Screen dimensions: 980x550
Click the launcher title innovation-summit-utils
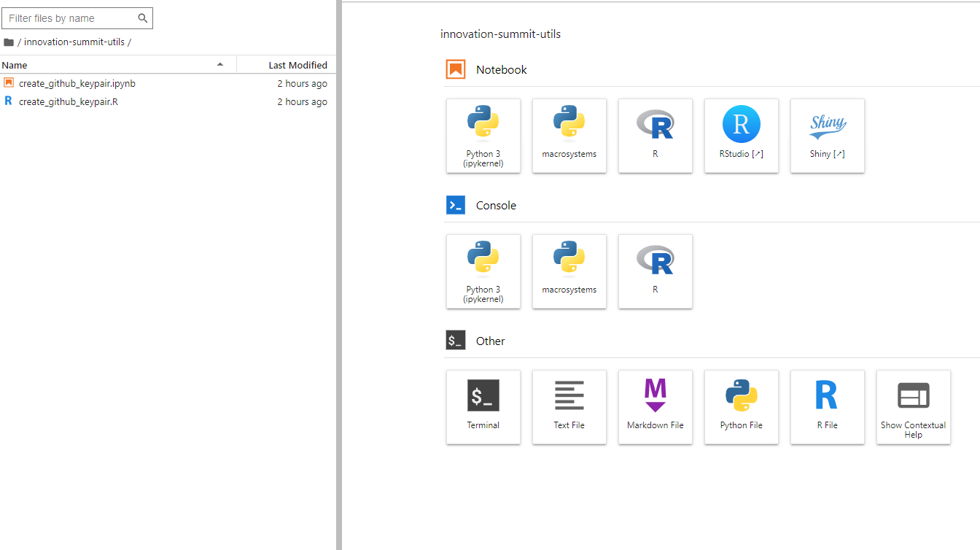click(x=500, y=34)
